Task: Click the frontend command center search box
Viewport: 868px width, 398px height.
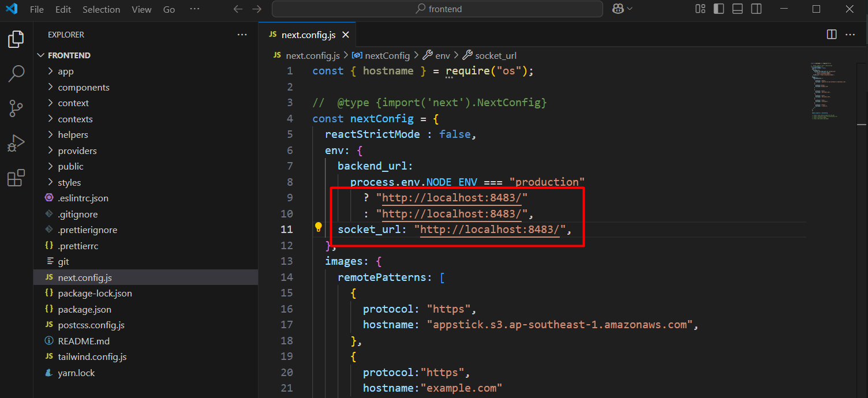Action: tap(437, 9)
